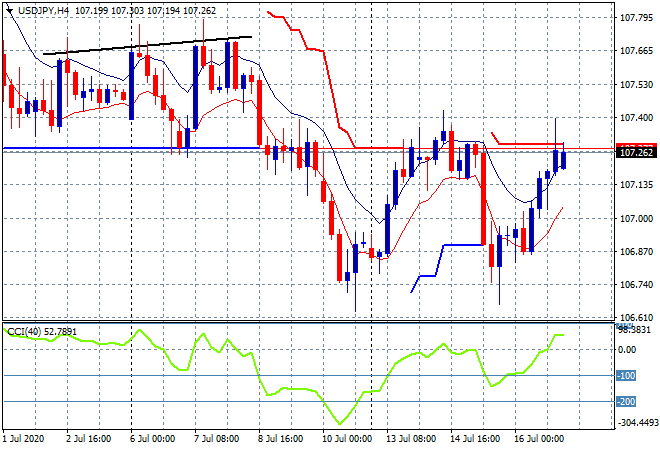The image size is (660, 450).
Task: Click the 106.870 price axis label
Action: [x=636, y=252]
